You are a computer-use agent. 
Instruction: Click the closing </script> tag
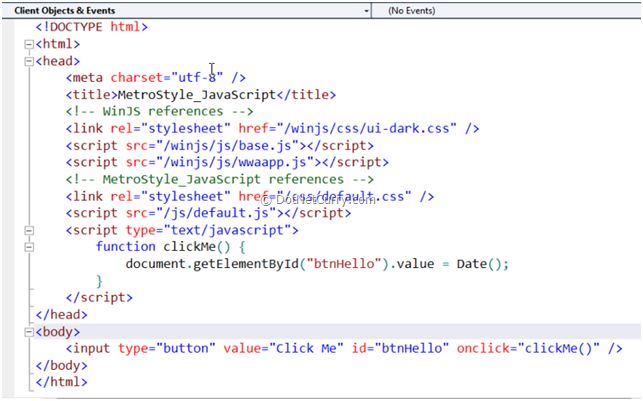click(x=99, y=298)
